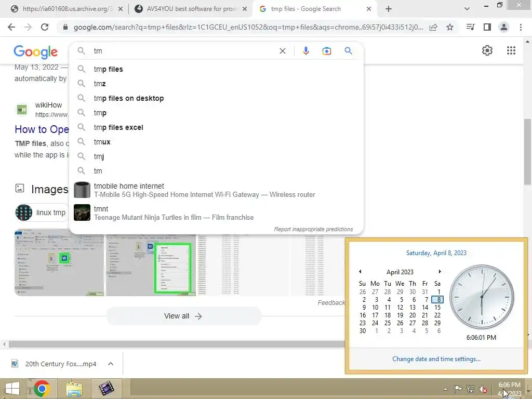Open Action Center flag tray icon

pyautogui.click(x=458, y=389)
